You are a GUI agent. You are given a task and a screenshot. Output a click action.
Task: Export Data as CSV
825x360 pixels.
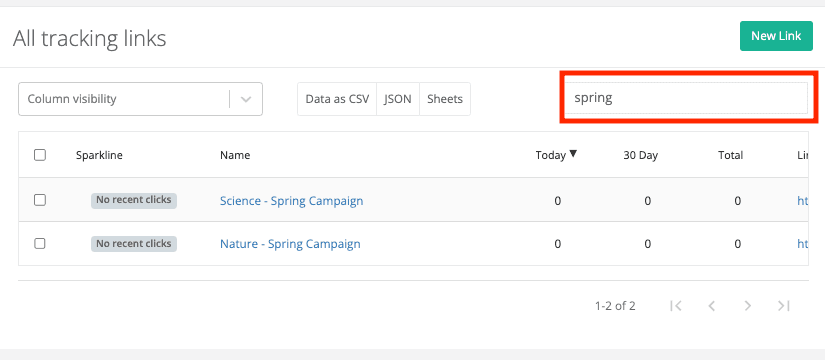[x=337, y=99]
